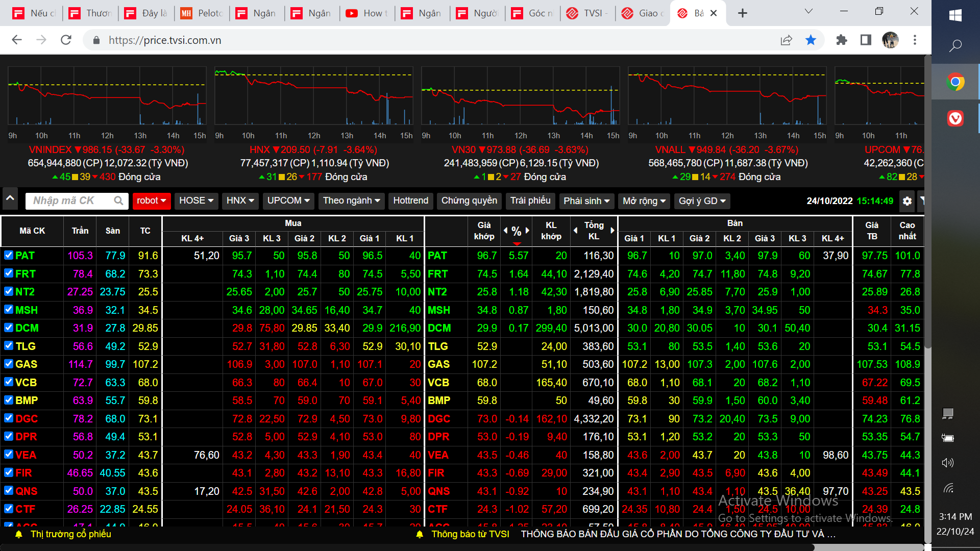Collapse the index charts with up chevron
Image resolution: width=980 pixels, height=551 pixels.
coord(10,198)
